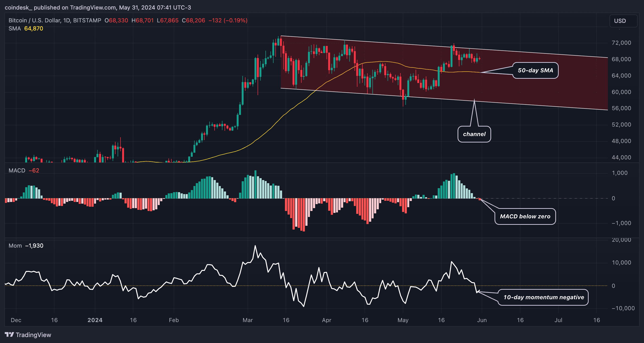Click the 64,000 price axis label
This screenshot has width=644, height=343.
(x=621, y=76)
